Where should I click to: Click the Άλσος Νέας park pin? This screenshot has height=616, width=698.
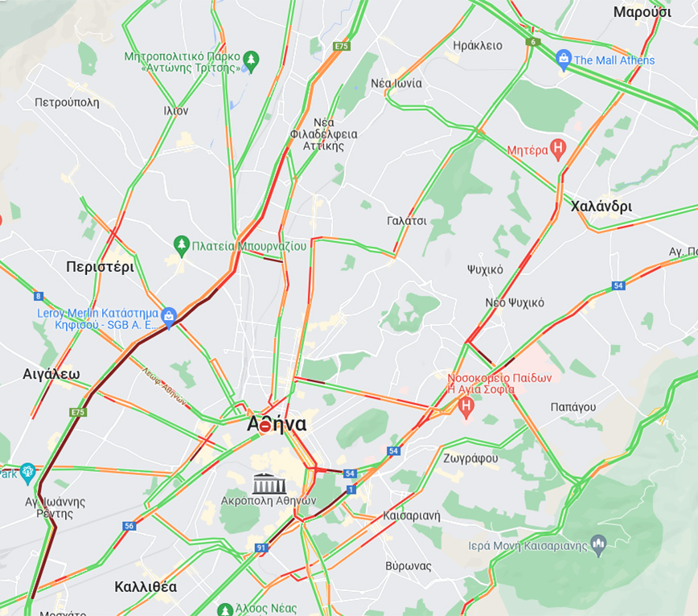click(225, 610)
